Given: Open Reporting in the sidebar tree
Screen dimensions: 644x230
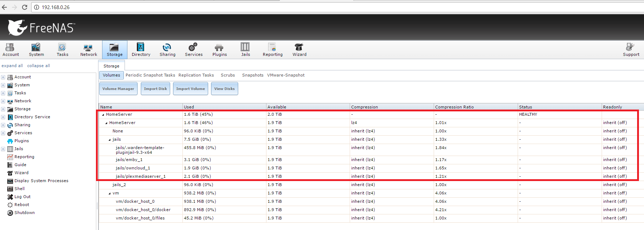Looking at the screenshot, I should (24, 157).
